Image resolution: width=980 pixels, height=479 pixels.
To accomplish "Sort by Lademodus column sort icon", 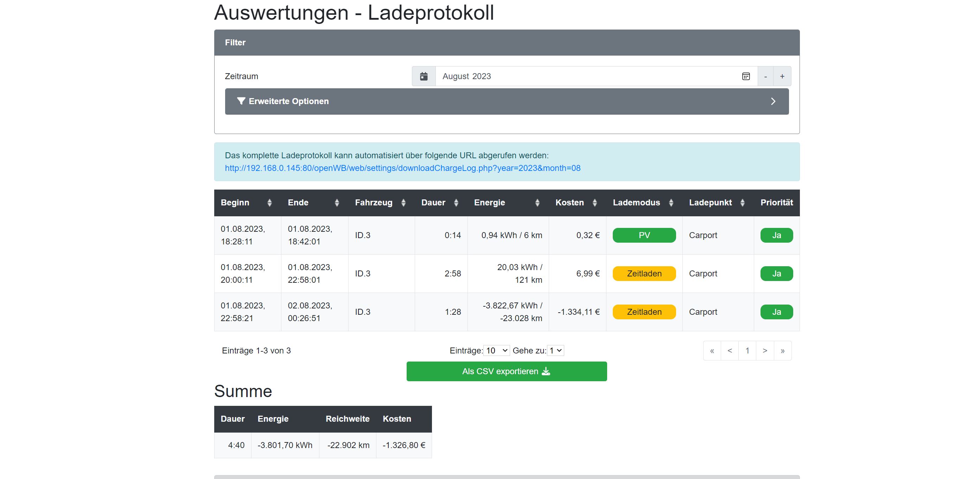I will pos(671,203).
